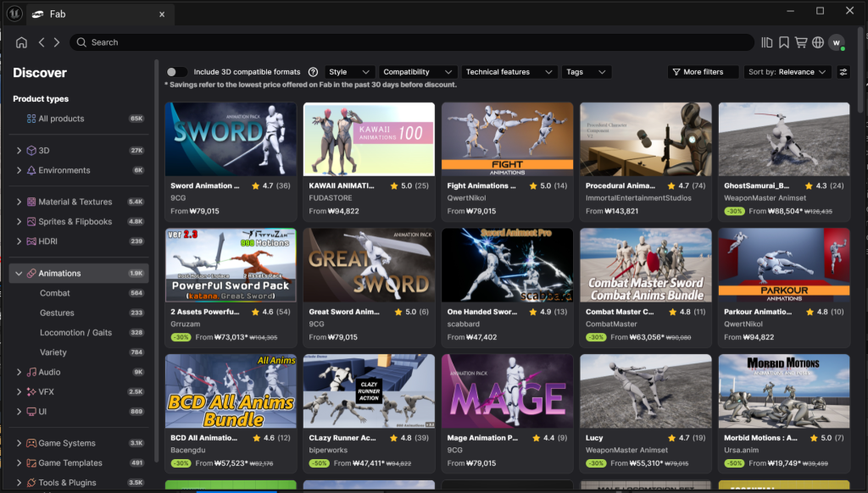The image size is (868, 493).
Task: Expand the Environments category chevron
Action: 19,170
